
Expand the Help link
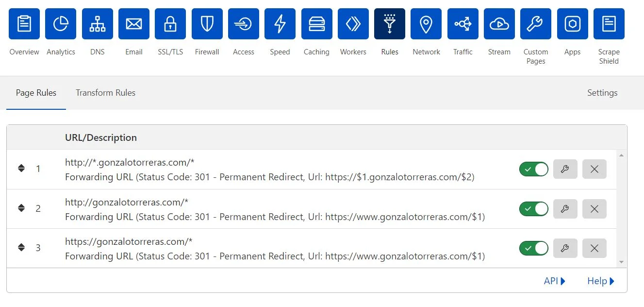pyautogui.click(x=601, y=281)
